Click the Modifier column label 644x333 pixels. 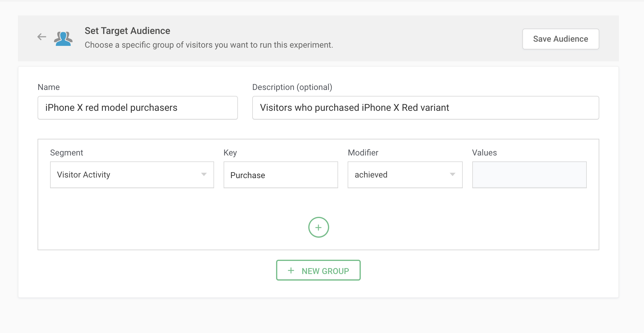(x=363, y=153)
